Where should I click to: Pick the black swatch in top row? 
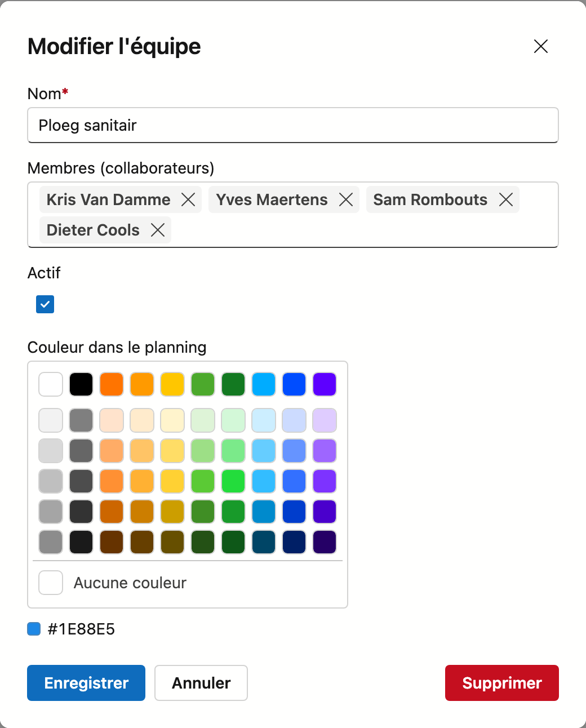(81, 384)
